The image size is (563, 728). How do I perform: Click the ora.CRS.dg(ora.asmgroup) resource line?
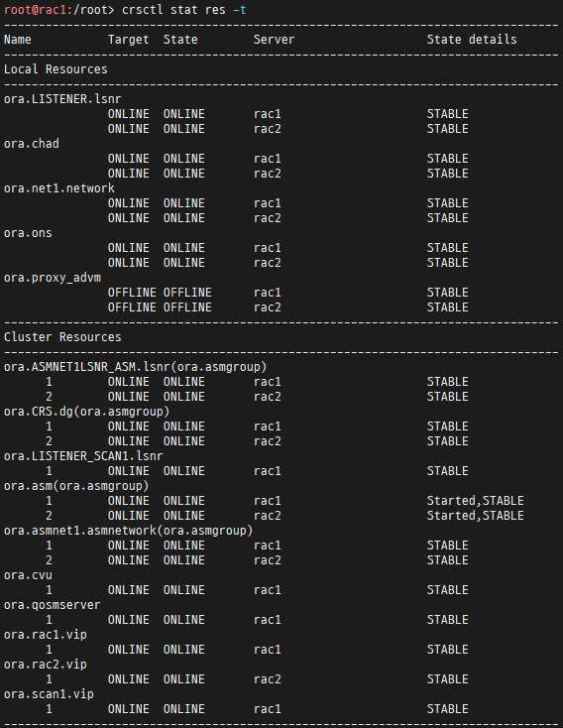point(87,412)
